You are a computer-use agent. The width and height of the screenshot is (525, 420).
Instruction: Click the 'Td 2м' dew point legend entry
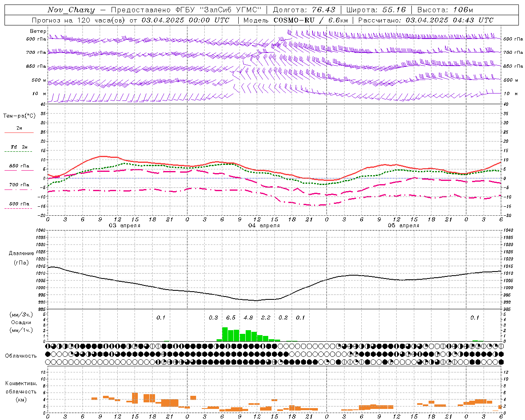coord(19,147)
